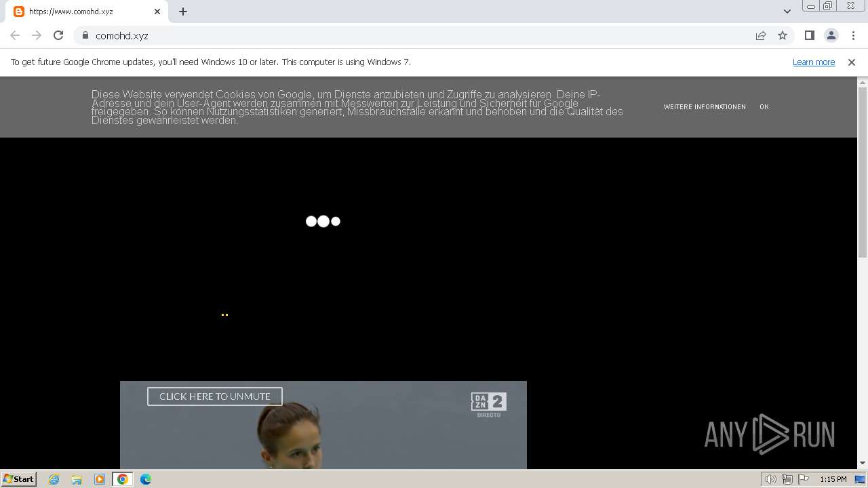Open the Chrome profile avatar menu

click(831, 35)
